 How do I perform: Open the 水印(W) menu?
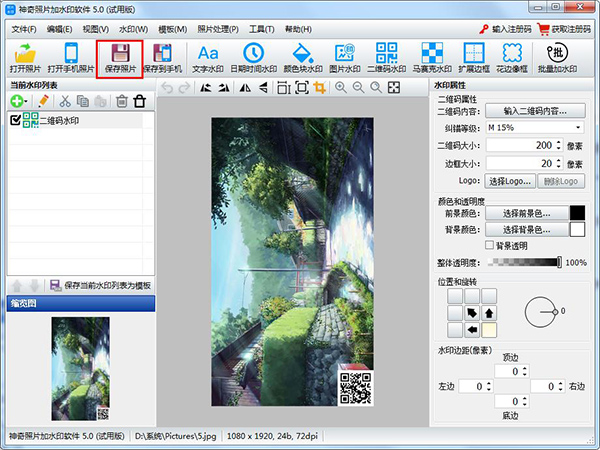136,29
